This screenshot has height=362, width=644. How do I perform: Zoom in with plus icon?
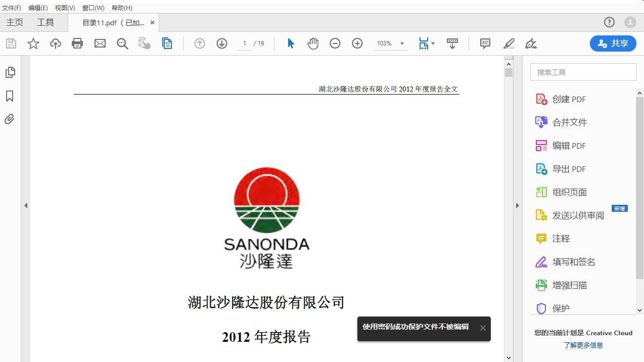tap(357, 43)
